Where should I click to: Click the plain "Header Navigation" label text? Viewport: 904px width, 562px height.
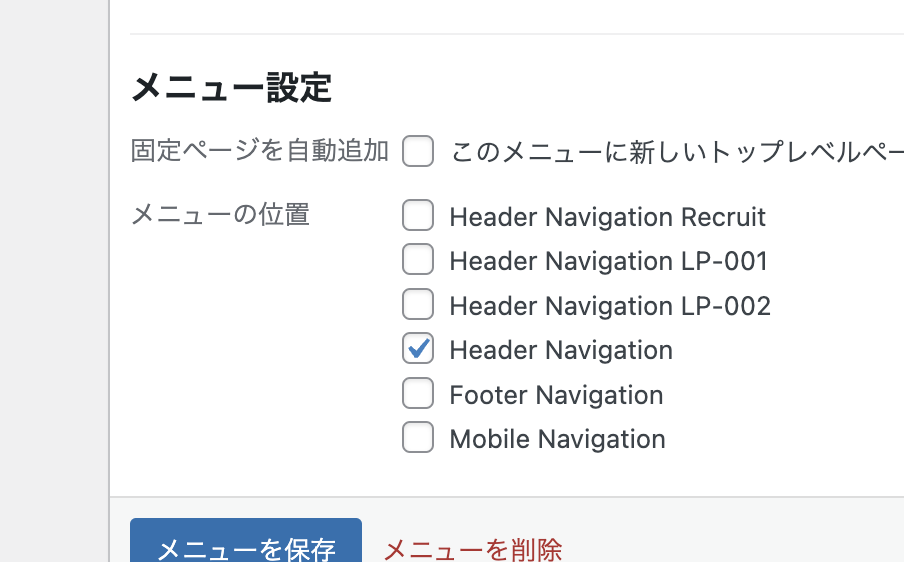(561, 350)
